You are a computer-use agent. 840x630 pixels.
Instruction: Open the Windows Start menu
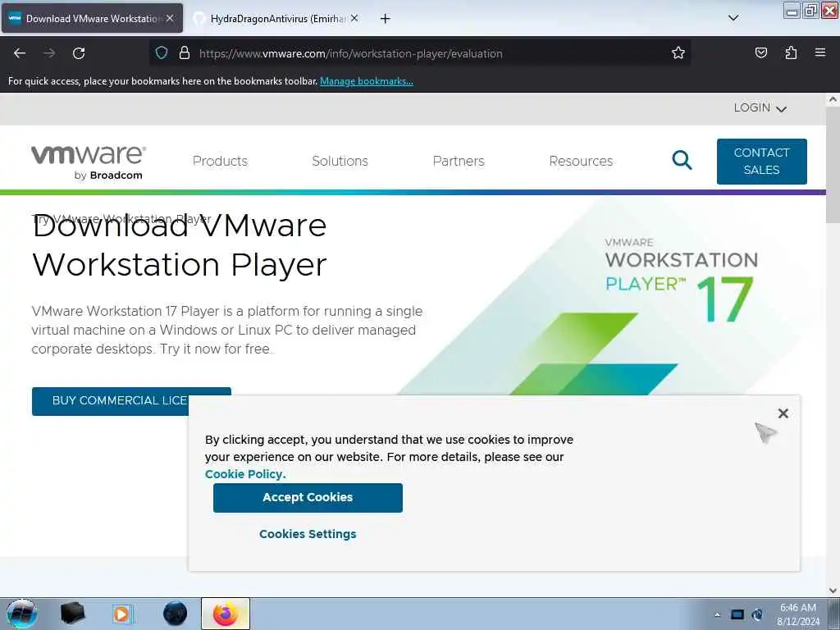pos(21,614)
